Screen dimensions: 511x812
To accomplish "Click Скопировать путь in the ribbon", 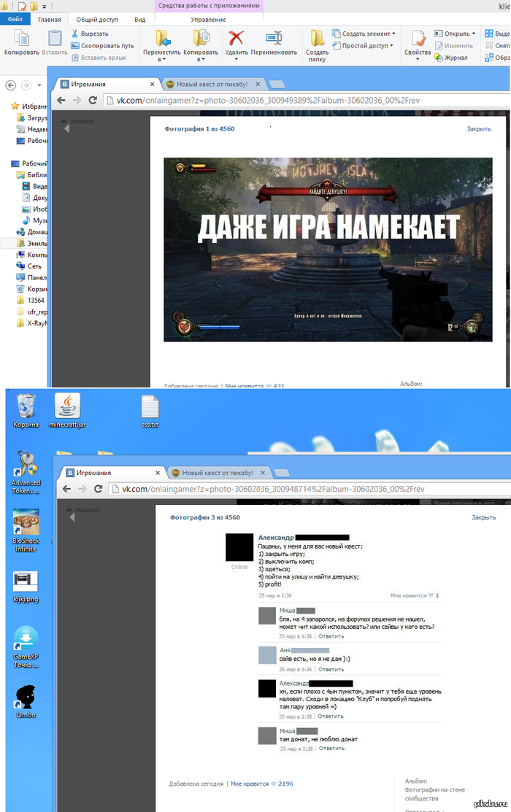I will tap(102, 45).
